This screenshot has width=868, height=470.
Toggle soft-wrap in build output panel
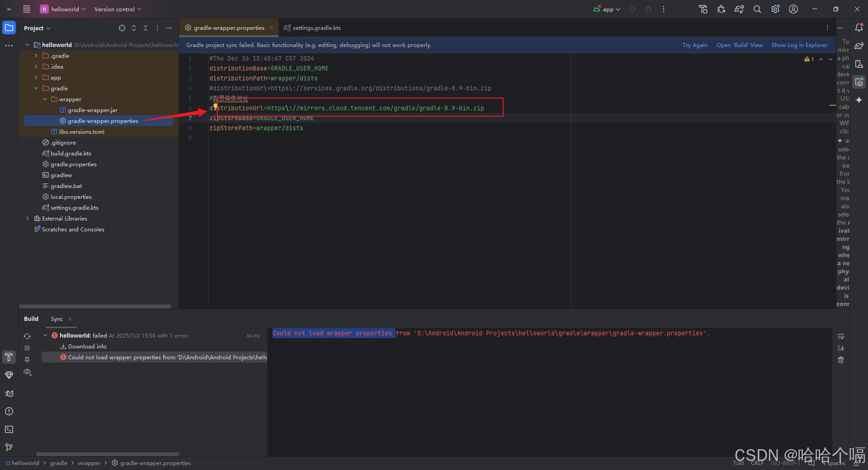pos(841,336)
